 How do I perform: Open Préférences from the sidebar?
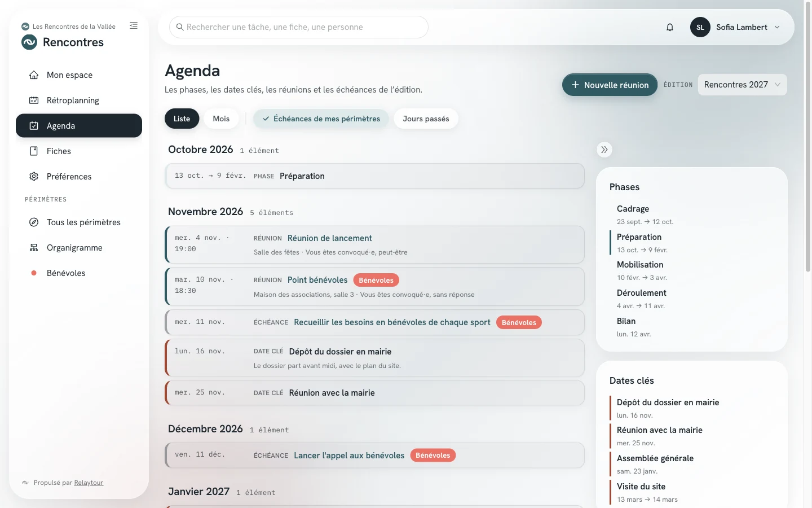79,177
